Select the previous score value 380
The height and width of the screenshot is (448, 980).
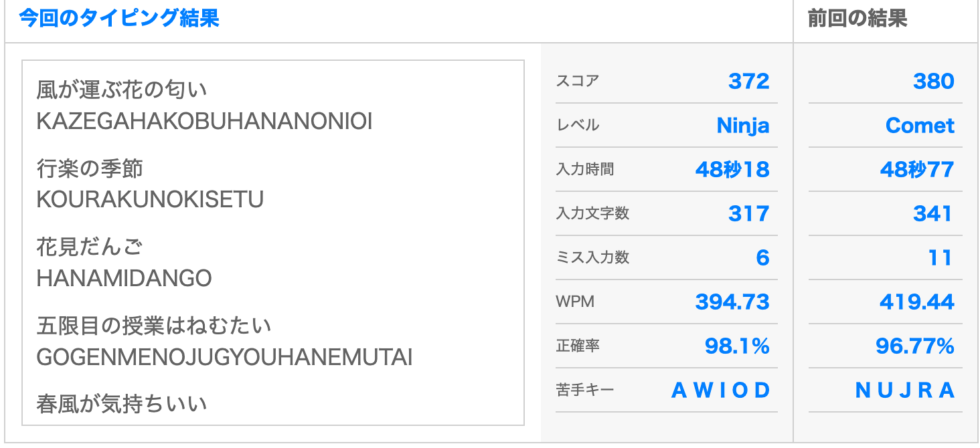(934, 81)
